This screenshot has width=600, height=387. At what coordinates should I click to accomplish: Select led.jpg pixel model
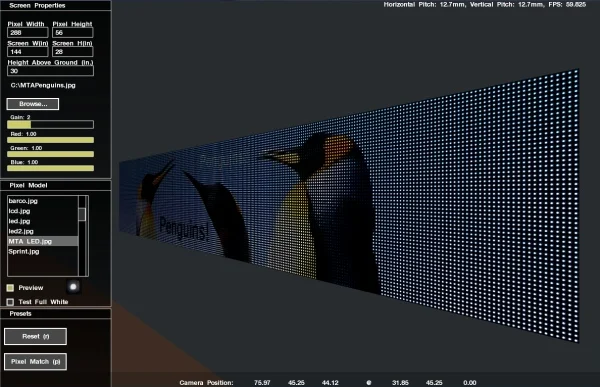[x=42, y=221]
